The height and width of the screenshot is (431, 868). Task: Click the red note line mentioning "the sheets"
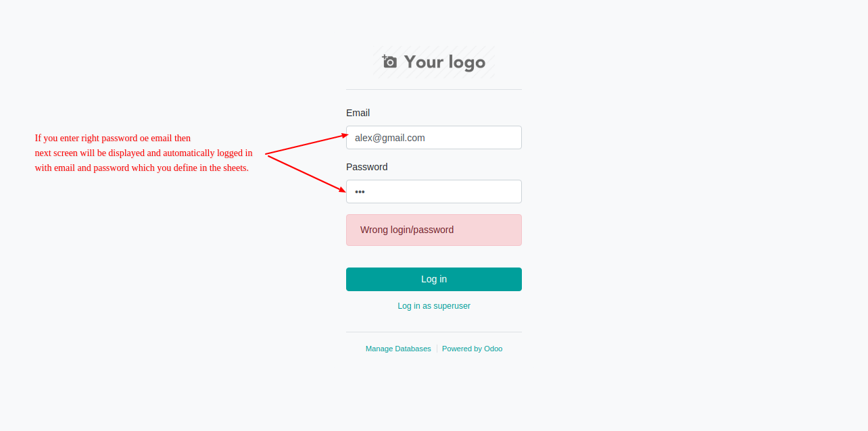(142, 168)
